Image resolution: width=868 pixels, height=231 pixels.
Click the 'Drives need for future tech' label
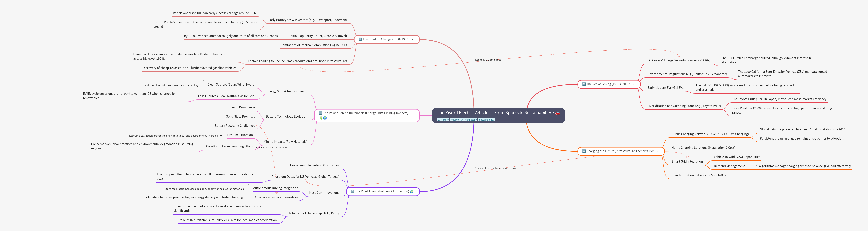[271, 148]
